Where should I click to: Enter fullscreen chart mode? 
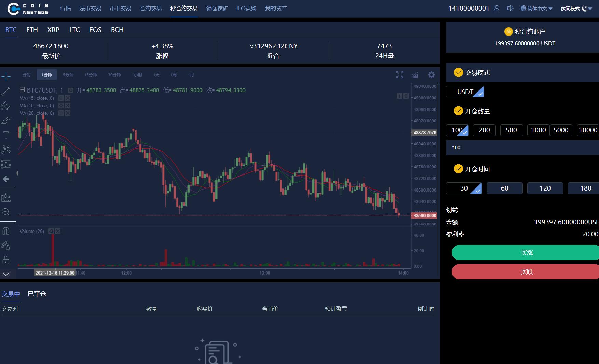400,75
